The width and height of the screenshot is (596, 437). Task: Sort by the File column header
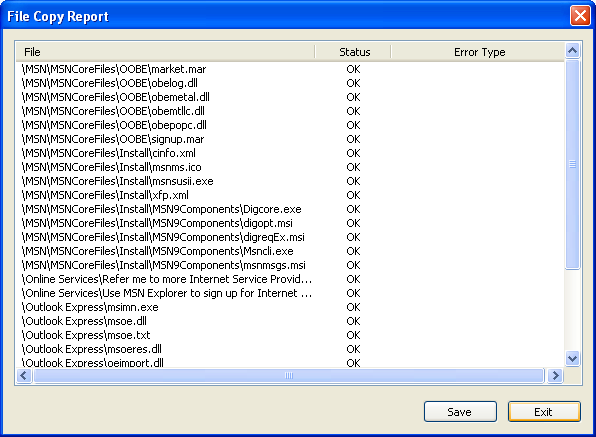coord(165,52)
